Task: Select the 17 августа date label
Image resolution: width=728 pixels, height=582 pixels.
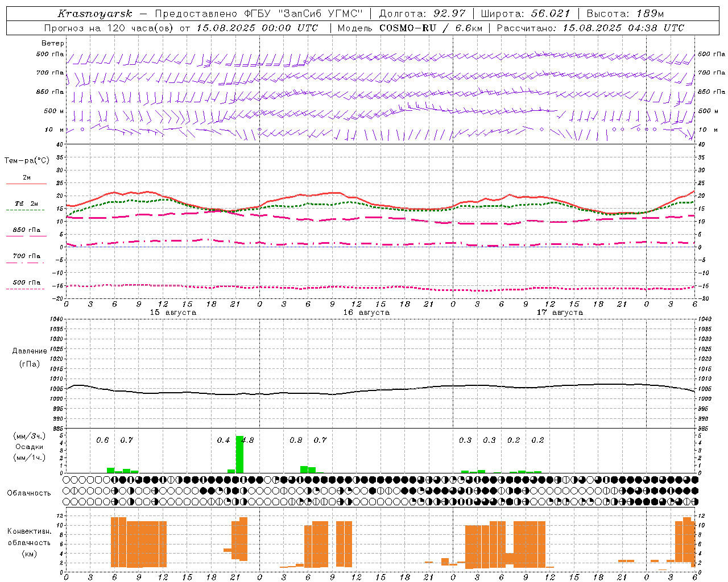Action: [x=560, y=313]
